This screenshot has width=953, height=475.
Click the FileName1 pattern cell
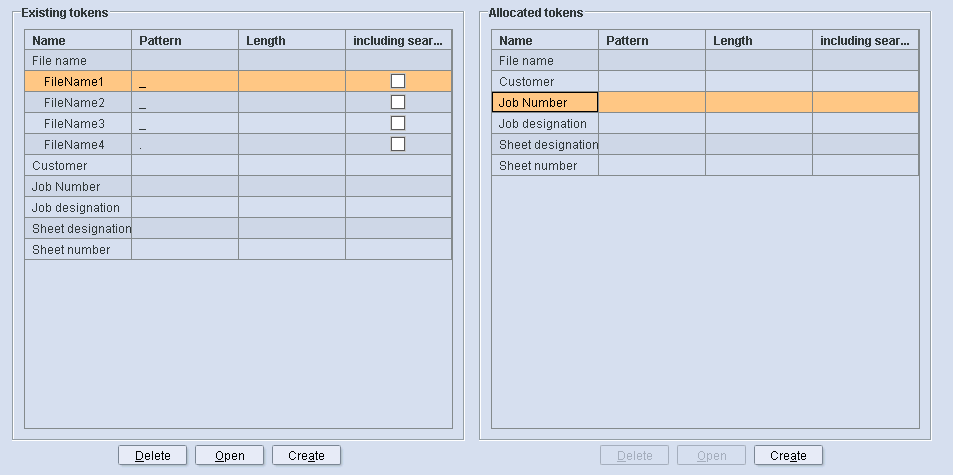point(184,82)
